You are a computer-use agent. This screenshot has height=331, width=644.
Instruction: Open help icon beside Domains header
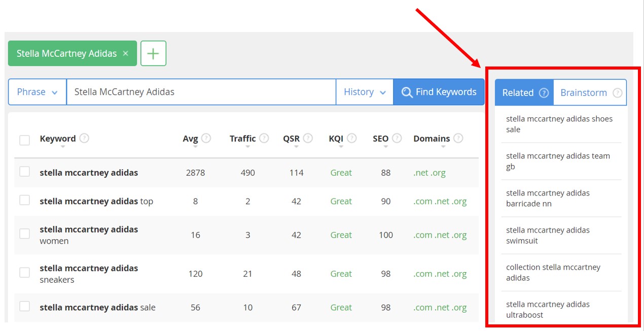[x=458, y=138]
